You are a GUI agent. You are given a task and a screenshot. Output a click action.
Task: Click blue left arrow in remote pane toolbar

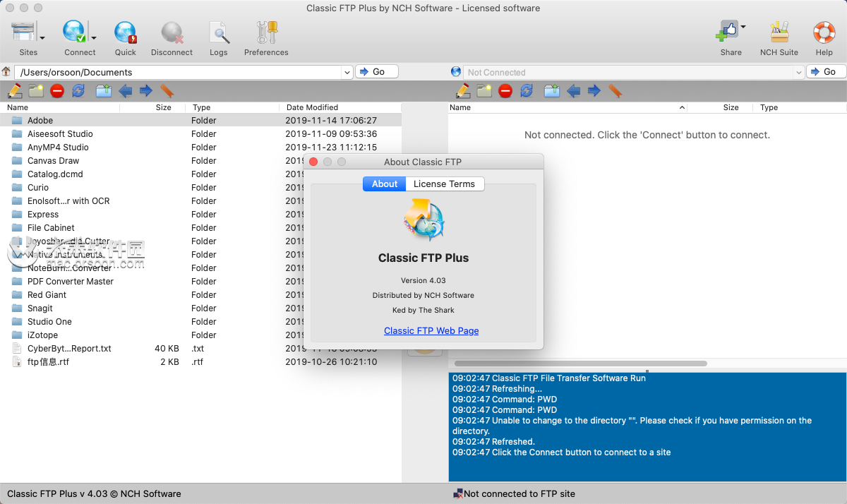pyautogui.click(x=573, y=90)
